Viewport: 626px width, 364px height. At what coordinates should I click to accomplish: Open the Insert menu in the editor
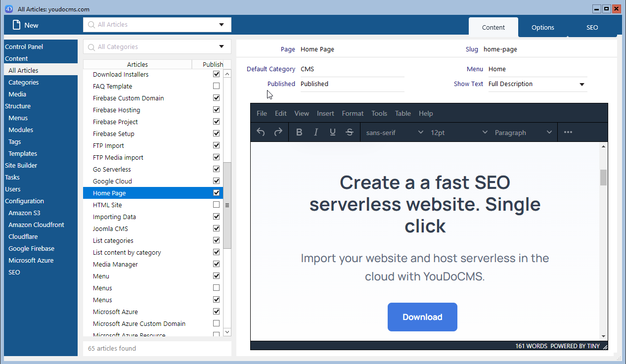[325, 113]
